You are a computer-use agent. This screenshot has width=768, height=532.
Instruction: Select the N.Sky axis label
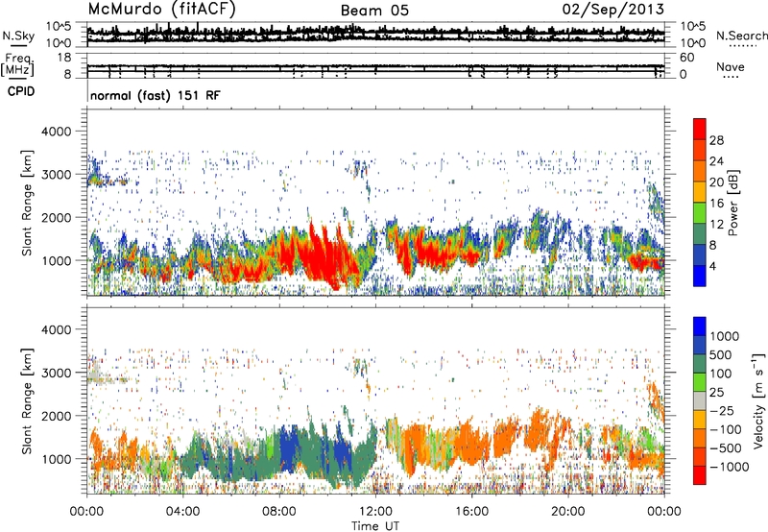pos(18,36)
